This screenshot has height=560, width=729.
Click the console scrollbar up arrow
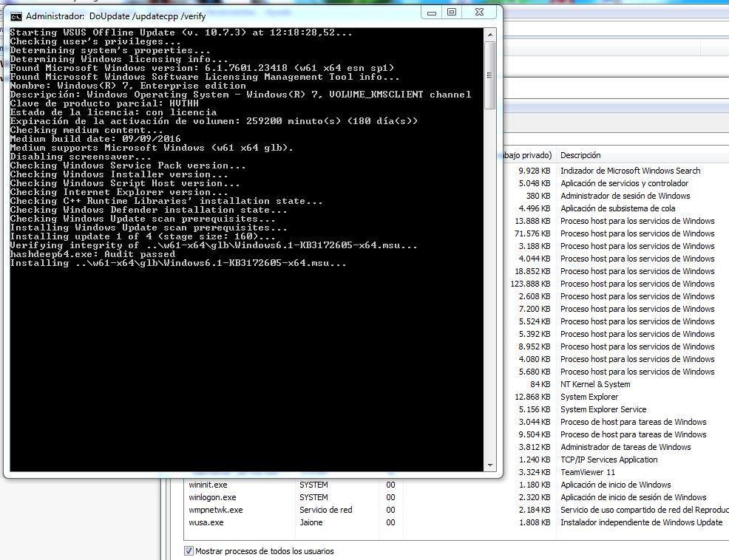pyautogui.click(x=489, y=33)
